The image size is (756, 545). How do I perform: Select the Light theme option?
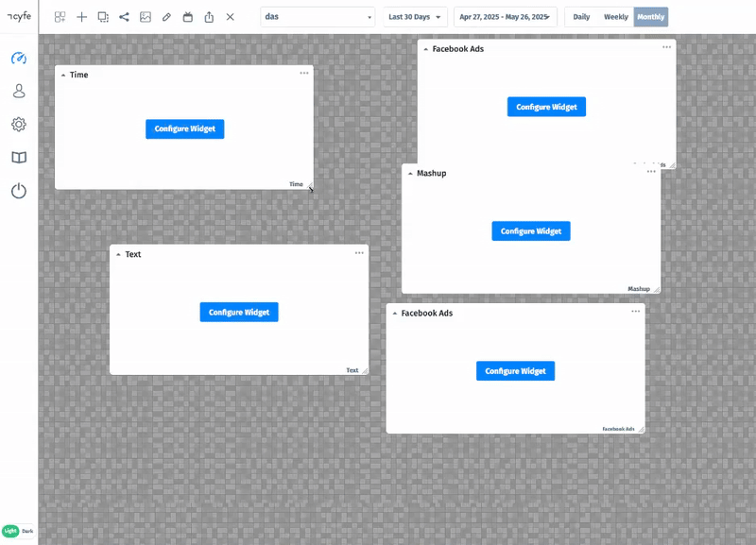point(10,531)
